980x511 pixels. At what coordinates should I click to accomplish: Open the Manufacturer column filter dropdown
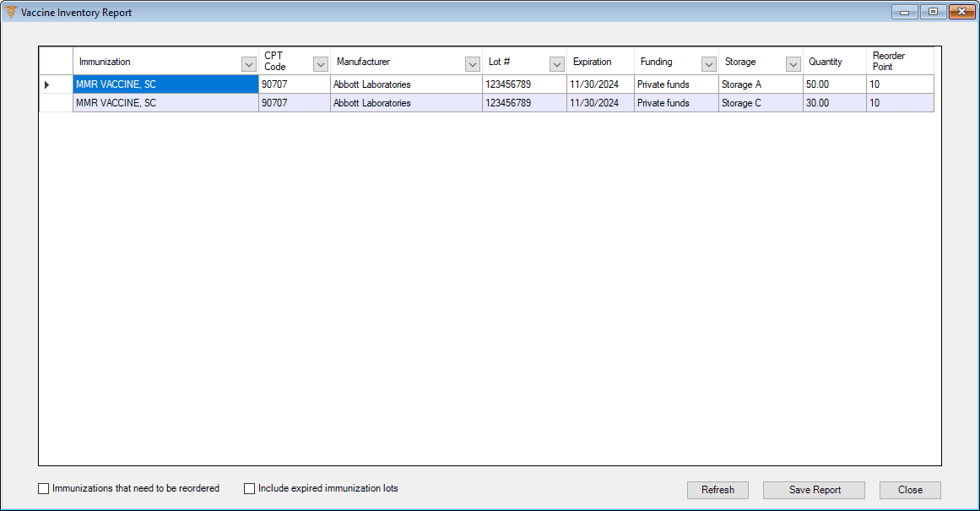pyautogui.click(x=473, y=64)
